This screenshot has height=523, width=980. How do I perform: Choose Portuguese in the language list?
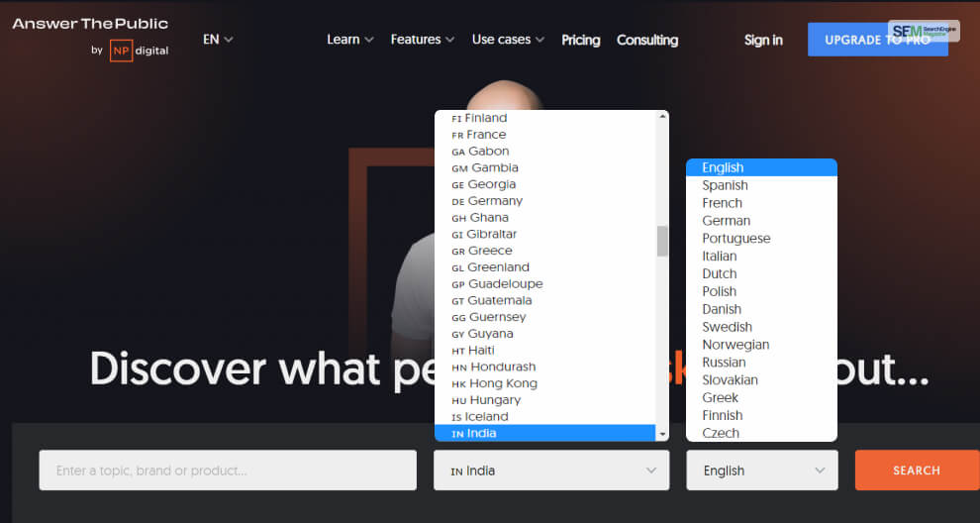(x=761, y=239)
